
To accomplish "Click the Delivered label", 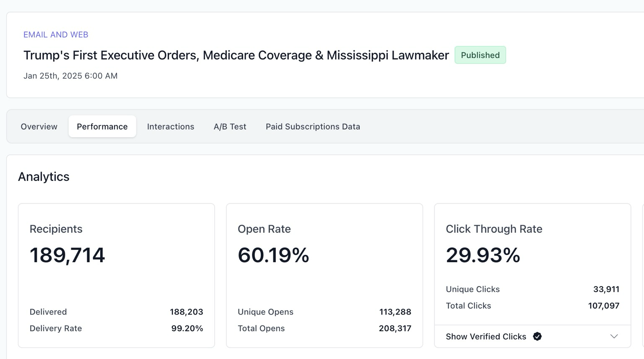I will pos(48,312).
